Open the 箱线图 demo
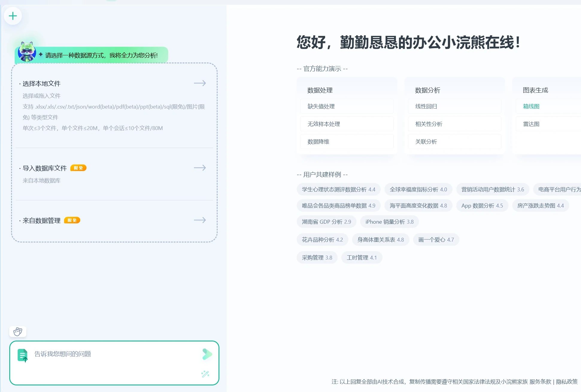The height and width of the screenshot is (392, 581). (548, 106)
